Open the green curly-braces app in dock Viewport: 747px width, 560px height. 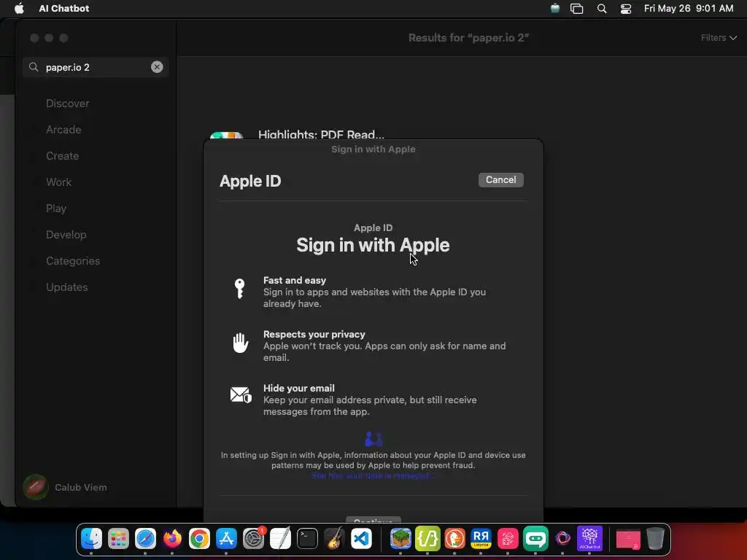[x=427, y=539]
